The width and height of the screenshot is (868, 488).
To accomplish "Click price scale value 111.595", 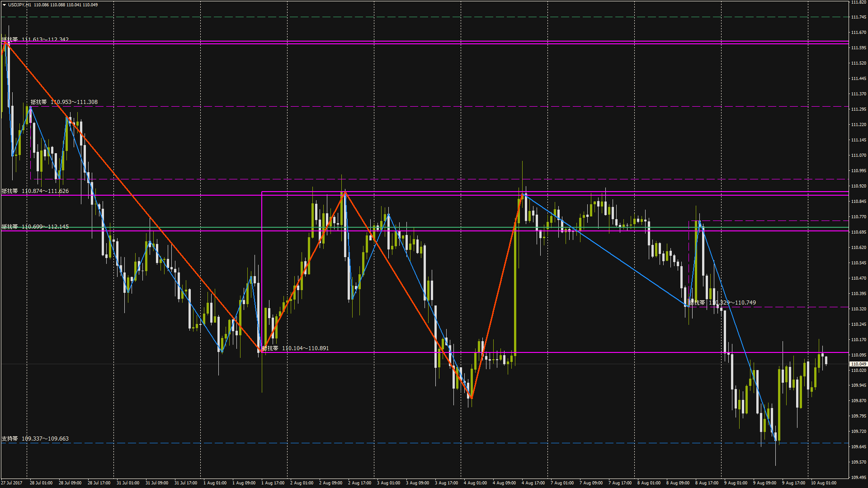I will 859,48.
